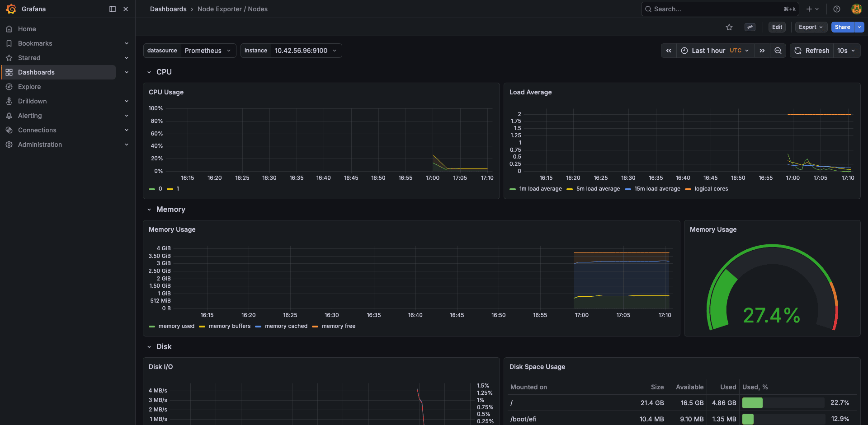Image resolution: width=868 pixels, height=425 pixels.
Task: Open Explore from the sidebar
Action: (x=30, y=86)
